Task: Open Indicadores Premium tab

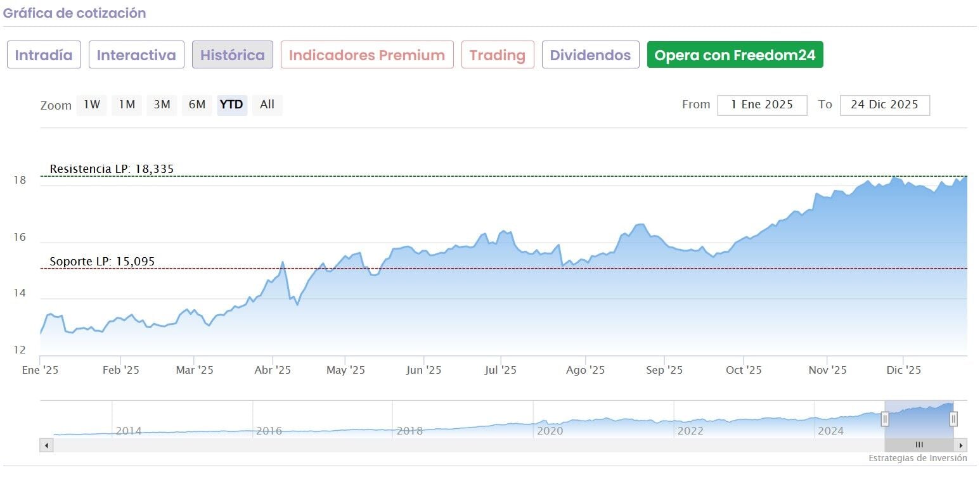Action: (x=367, y=55)
